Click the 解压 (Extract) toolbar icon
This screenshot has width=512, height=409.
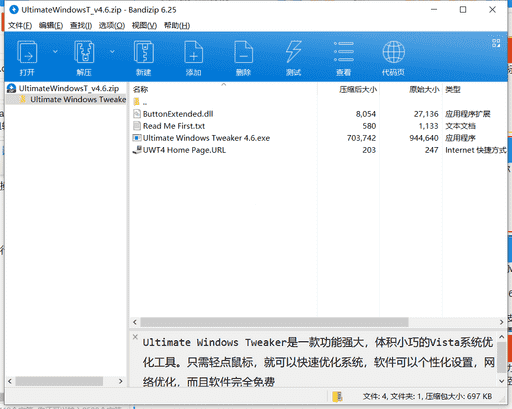point(84,52)
